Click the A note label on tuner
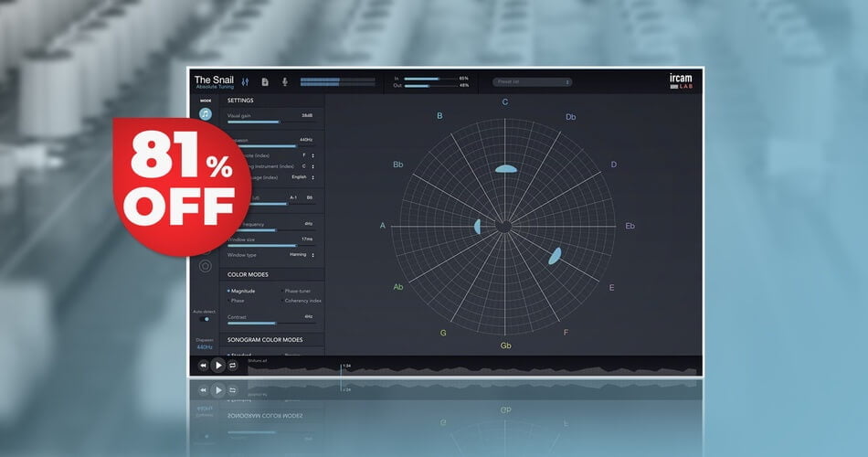Image resolution: width=868 pixels, height=457 pixels. [x=382, y=226]
